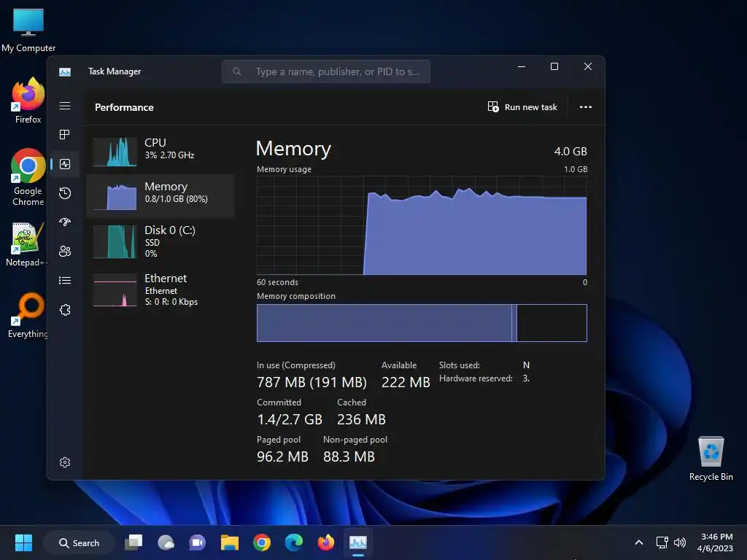This screenshot has width=747, height=560.
Task: Click the Disk 0 mini graph thumbnail
Action: [x=115, y=242]
